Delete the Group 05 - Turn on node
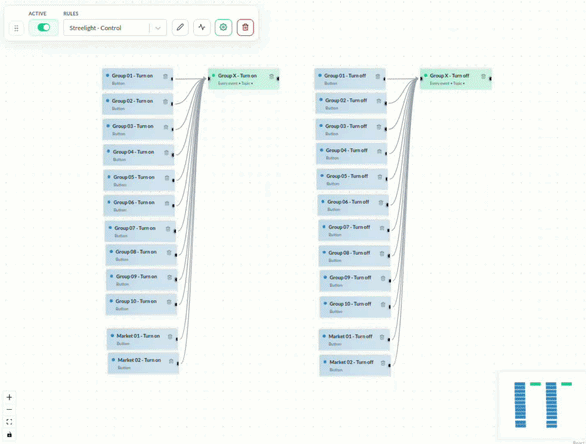Viewport: 586px width, 444px height. 167,178
